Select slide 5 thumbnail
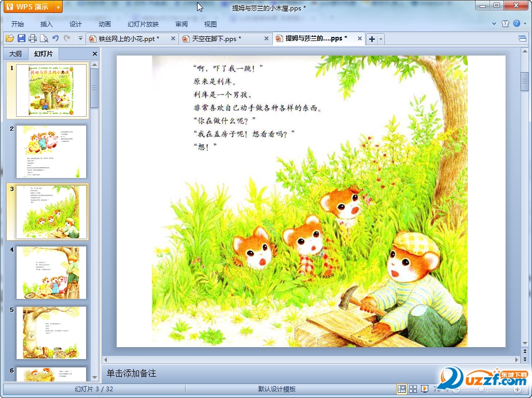The height and width of the screenshot is (398, 532). (51, 333)
